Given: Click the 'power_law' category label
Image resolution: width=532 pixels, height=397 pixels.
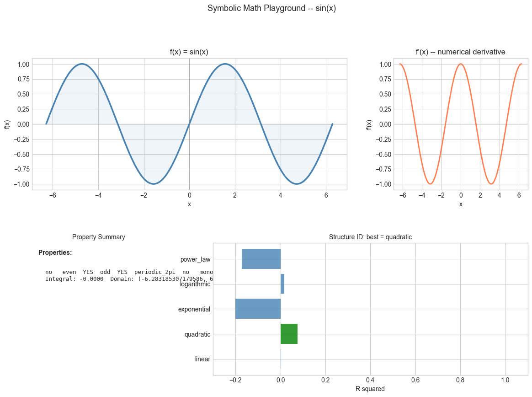Looking at the screenshot, I should (x=195, y=259).
